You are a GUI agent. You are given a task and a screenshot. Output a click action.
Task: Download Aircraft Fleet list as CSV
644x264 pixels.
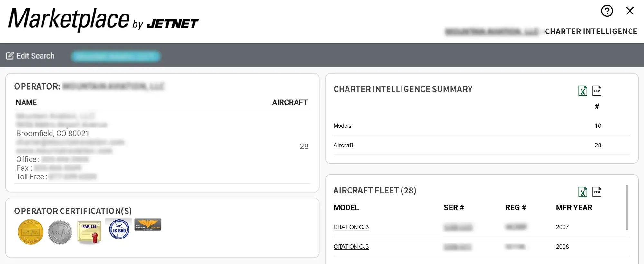(x=597, y=192)
